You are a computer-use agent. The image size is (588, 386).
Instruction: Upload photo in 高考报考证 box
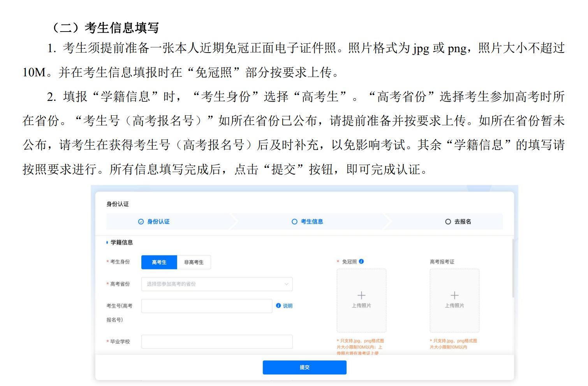tap(454, 300)
